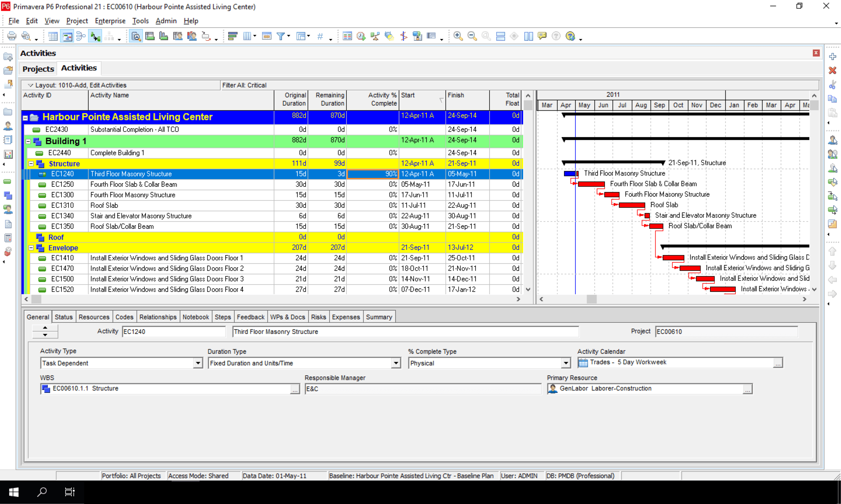
Task: Click the Schedule (clock) icon
Action: click(x=361, y=36)
